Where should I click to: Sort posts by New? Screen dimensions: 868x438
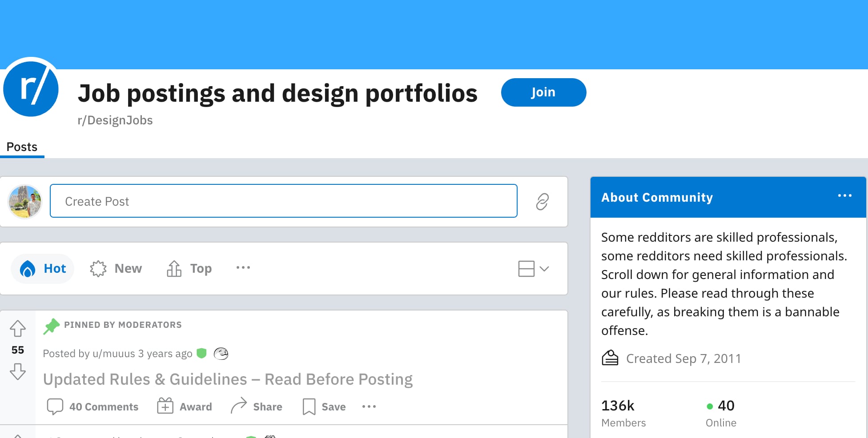pos(116,269)
